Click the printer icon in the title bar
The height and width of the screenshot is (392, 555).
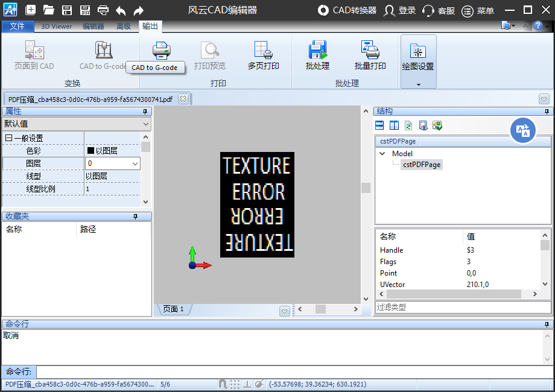click(x=103, y=10)
